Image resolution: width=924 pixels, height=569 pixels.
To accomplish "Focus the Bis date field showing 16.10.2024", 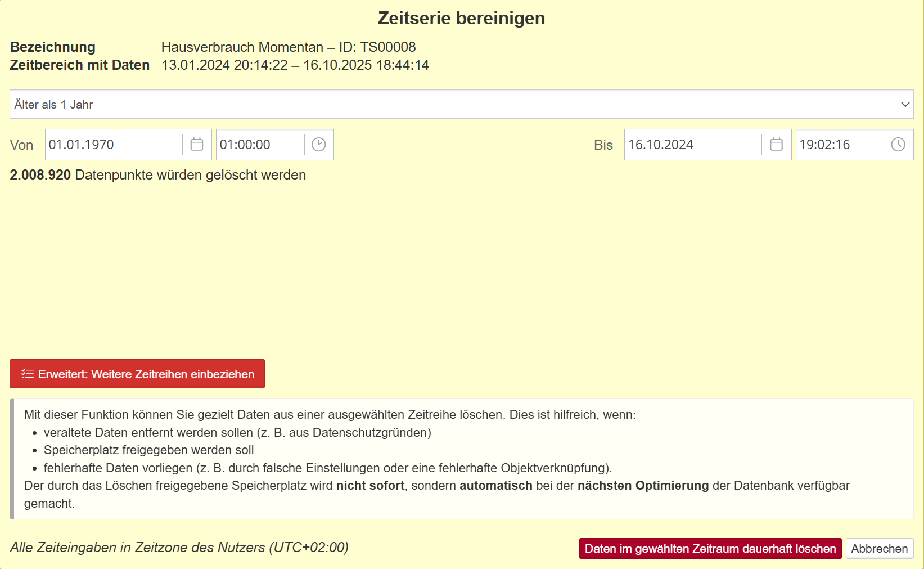I will coord(692,145).
